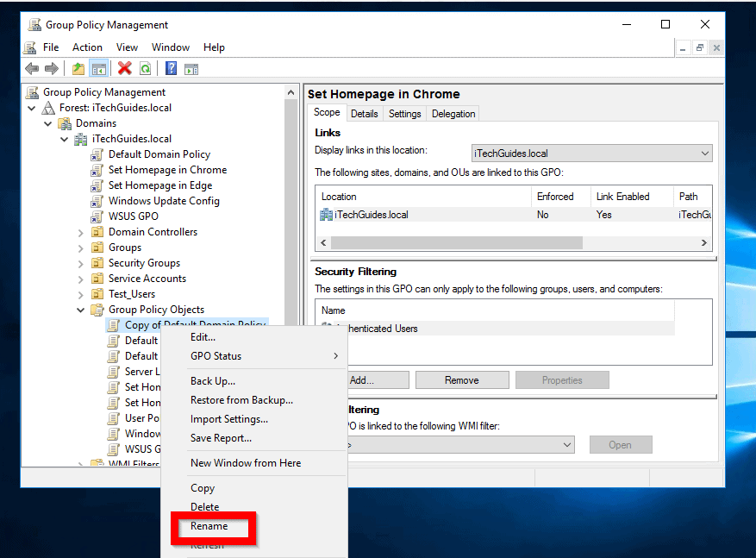
Task: Refresh the console with the Refresh icon
Action: coord(145,68)
